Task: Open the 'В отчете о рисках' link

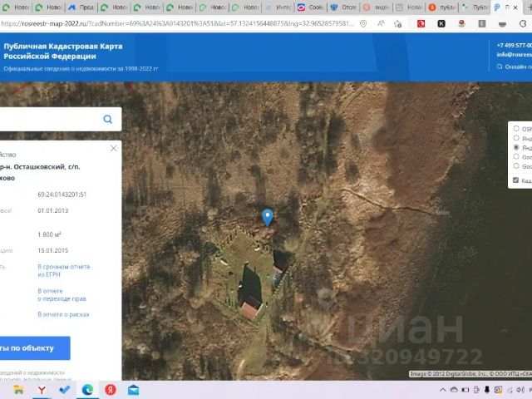Action: (x=63, y=314)
